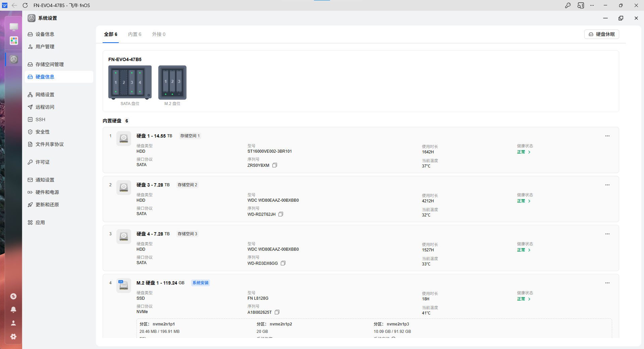Image resolution: width=644 pixels, height=349 pixels.
Task: Open 通知设置 in the sidebar
Action: click(59, 180)
